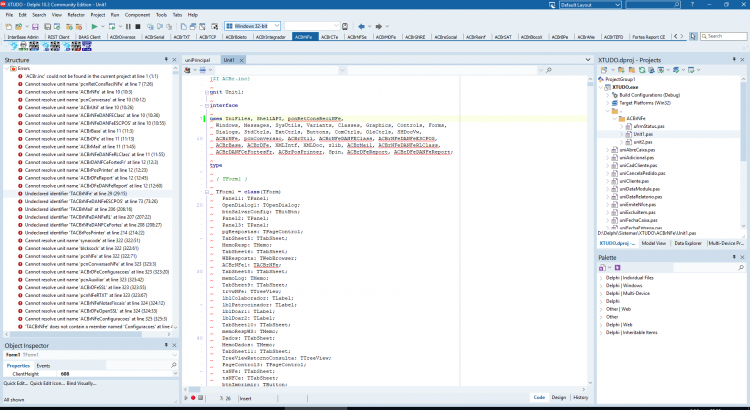Screen dimensions: 750x410
Task: Open the editor tabs list dropdown arrow
Action: 588,60
